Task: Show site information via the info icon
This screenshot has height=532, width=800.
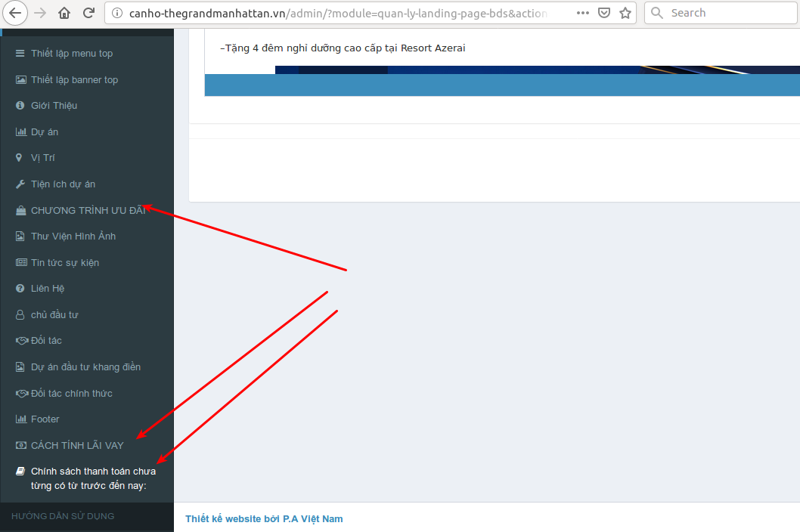Action: pos(117,14)
